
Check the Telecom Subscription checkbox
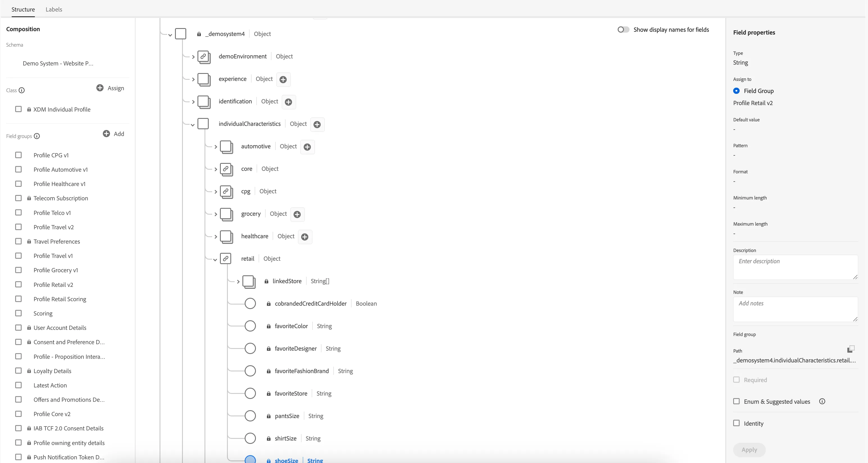point(19,198)
